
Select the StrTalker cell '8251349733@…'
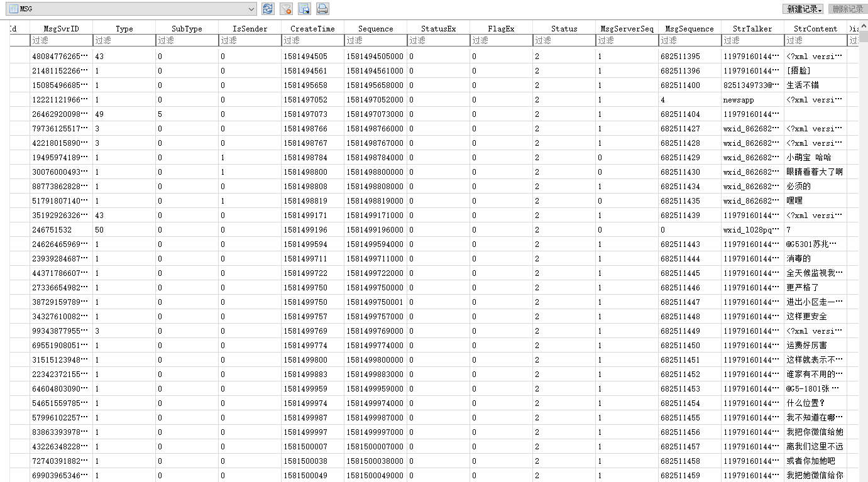pyautogui.click(x=753, y=85)
